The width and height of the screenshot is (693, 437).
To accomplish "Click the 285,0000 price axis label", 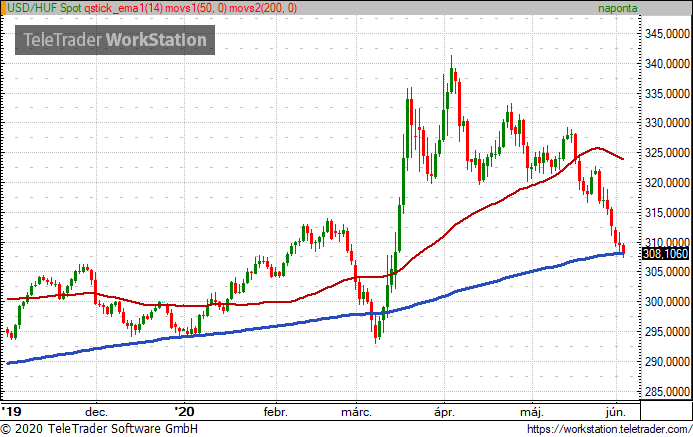I will (x=667, y=391).
